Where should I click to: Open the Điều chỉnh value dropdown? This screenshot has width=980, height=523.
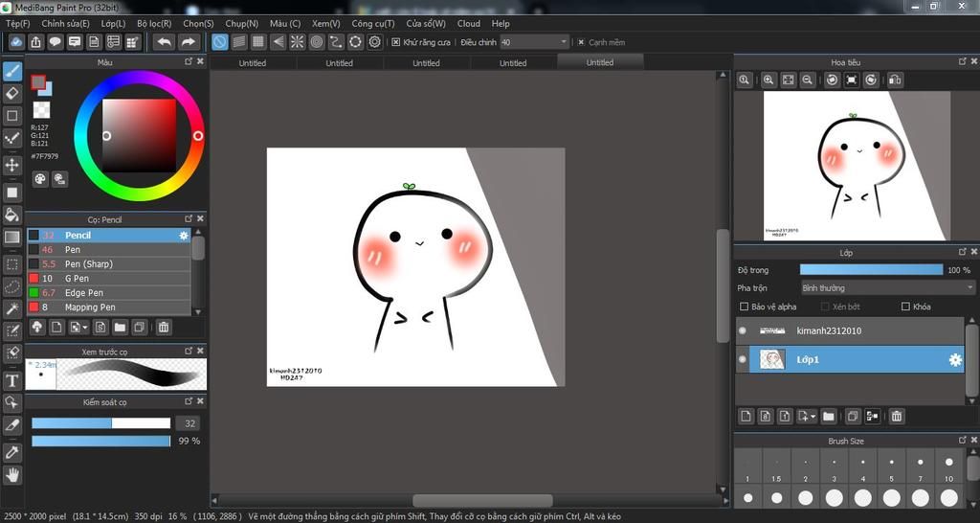tap(564, 42)
